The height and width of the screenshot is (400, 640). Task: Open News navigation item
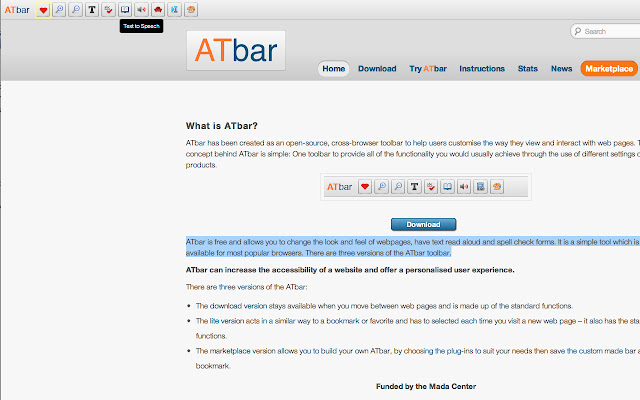[562, 69]
